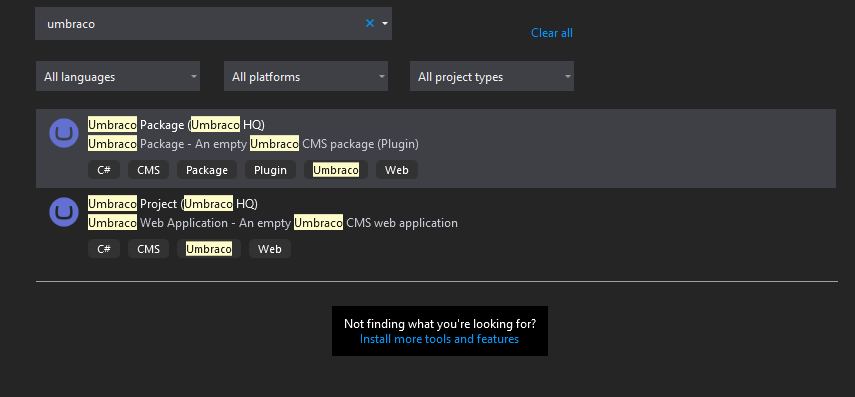This screenshot has width=855, height=397.
Task: Click the CMS tag on Umbraco Project
Action: [x=148, y=249]
